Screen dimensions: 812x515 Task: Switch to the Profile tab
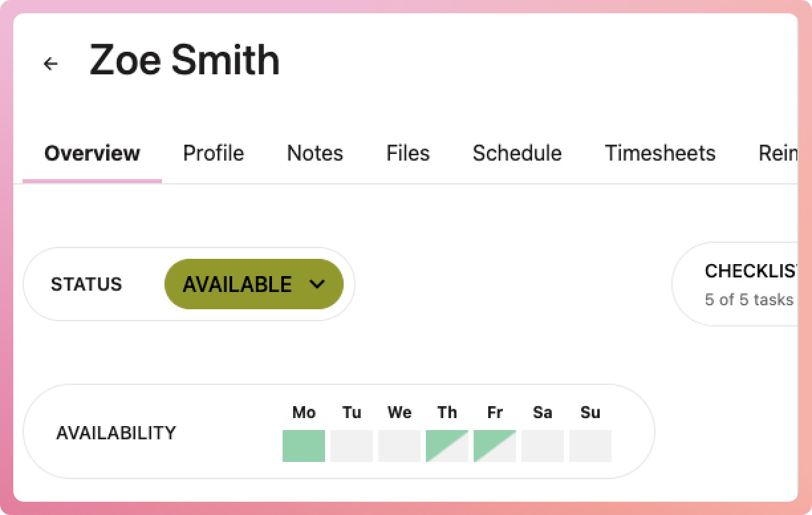(214, 153)
